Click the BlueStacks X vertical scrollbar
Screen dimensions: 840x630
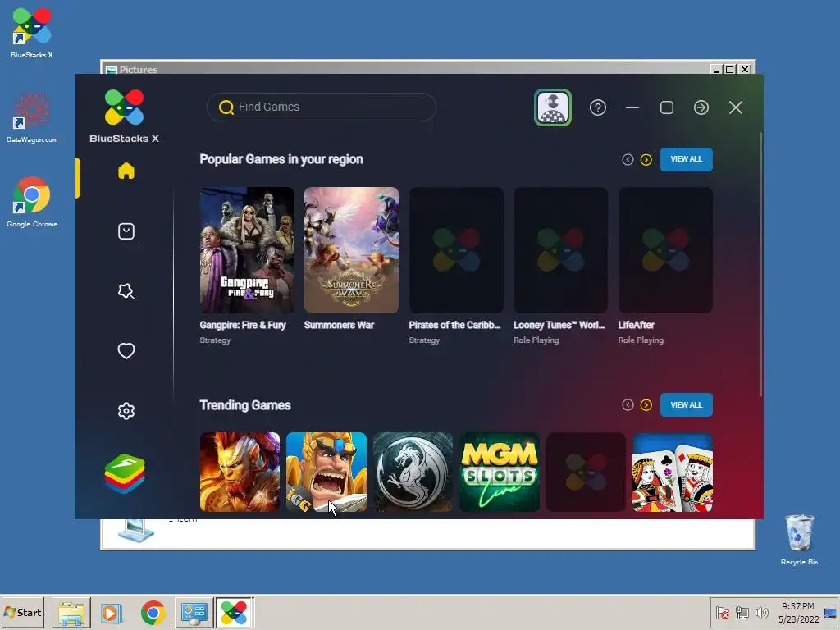[760, 263]
